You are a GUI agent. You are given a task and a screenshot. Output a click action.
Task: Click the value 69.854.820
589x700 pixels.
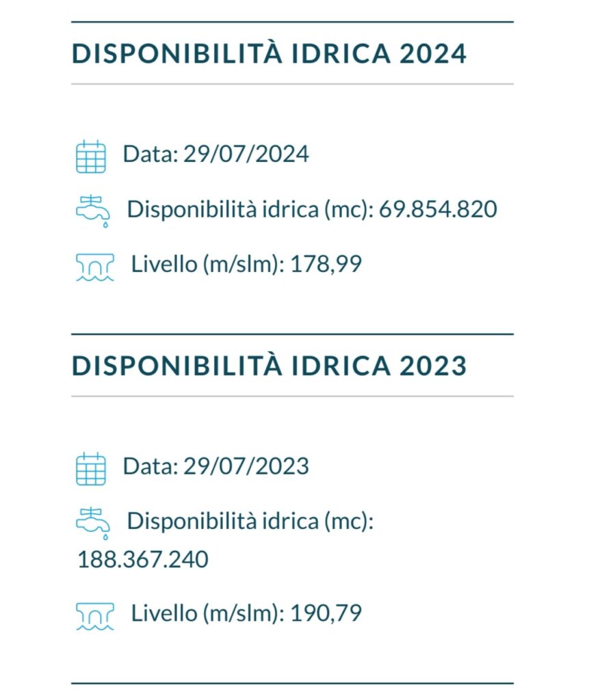click(438, 209)
